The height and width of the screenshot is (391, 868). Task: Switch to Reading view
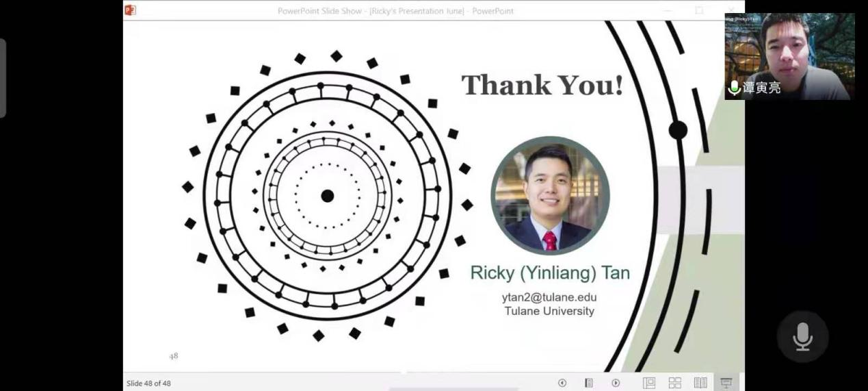pos(700,383)
